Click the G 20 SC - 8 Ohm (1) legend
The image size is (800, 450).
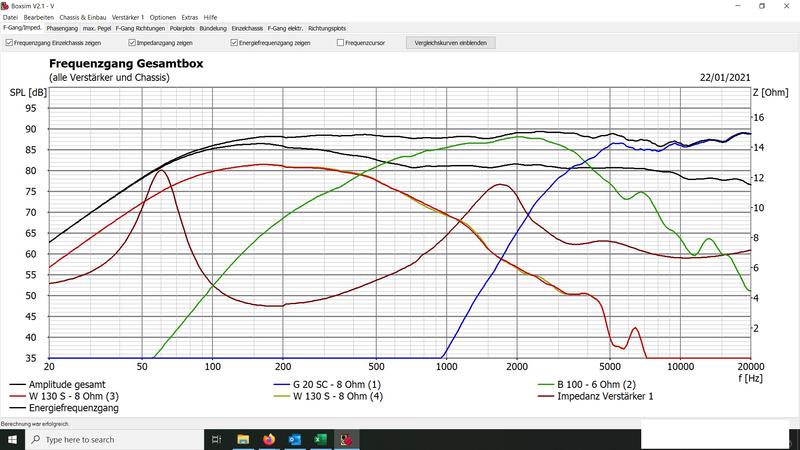point(327,385)
